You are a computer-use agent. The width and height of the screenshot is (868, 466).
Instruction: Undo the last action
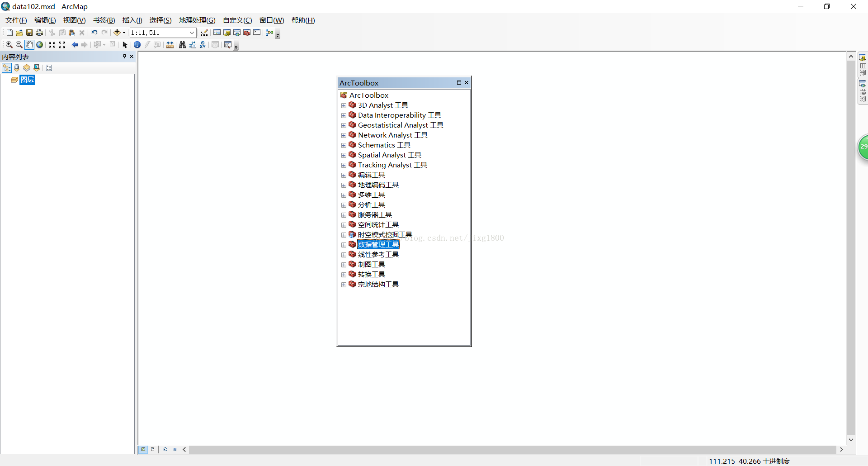pyautogui.click(x=94, y=33)
